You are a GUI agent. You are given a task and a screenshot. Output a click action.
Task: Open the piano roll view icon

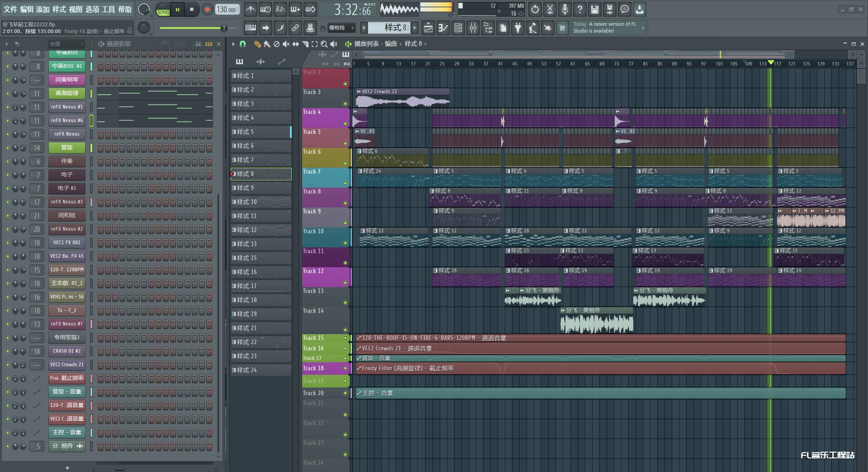pyautogui.click(x=443, y=28)
